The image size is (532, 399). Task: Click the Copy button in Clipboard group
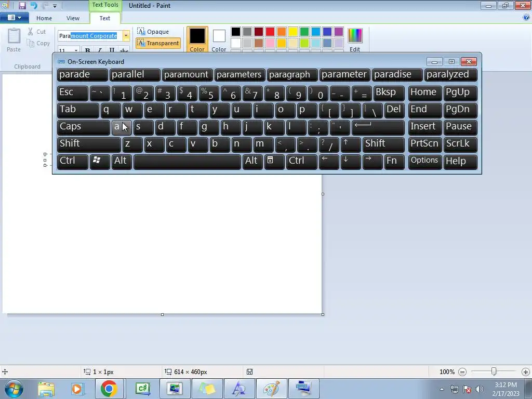click(38, 43)
